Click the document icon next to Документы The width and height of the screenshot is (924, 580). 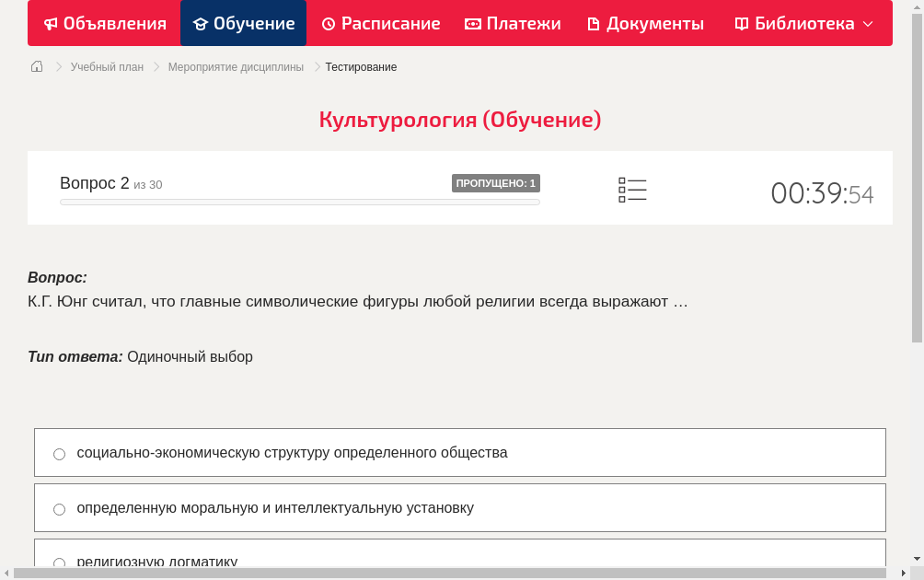tap(595, 23)
